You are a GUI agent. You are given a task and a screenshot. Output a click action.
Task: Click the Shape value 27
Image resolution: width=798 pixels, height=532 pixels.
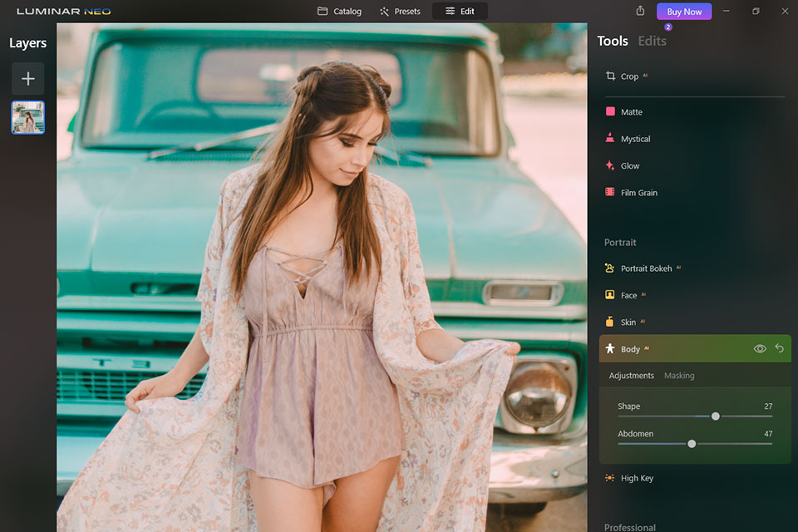tap(768, 406)
